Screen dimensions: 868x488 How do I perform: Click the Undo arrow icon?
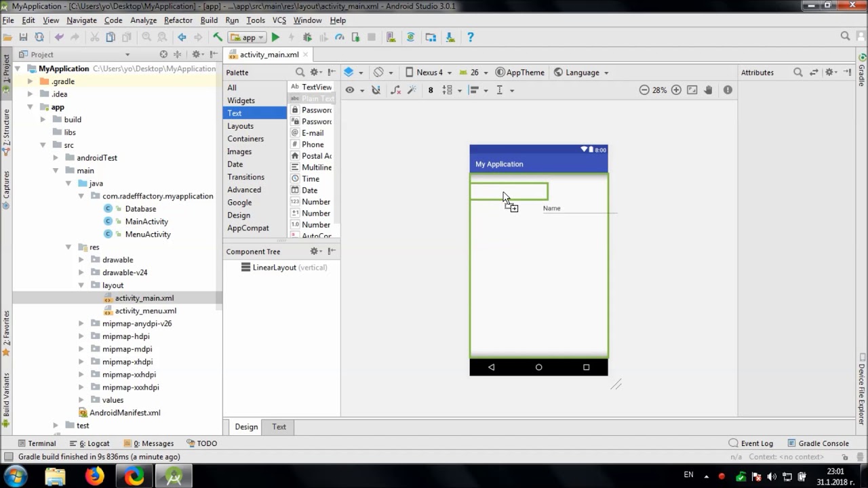pos(59,37)
